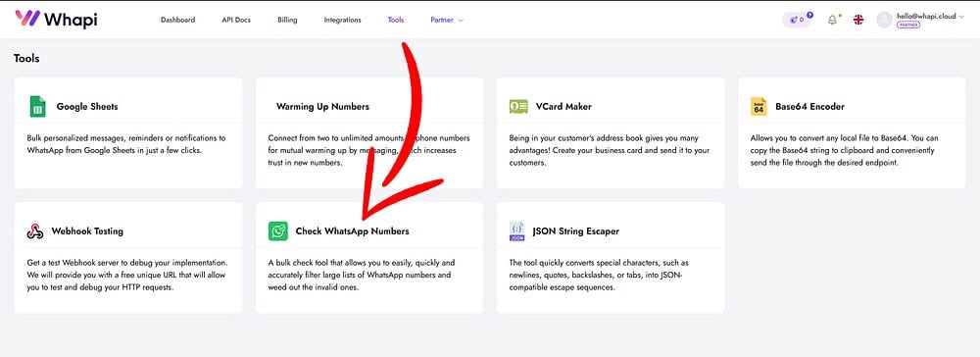The width and height of the screenshot is (980, 357).
Task: Click the credits balance badge
Action: [798, 20]
